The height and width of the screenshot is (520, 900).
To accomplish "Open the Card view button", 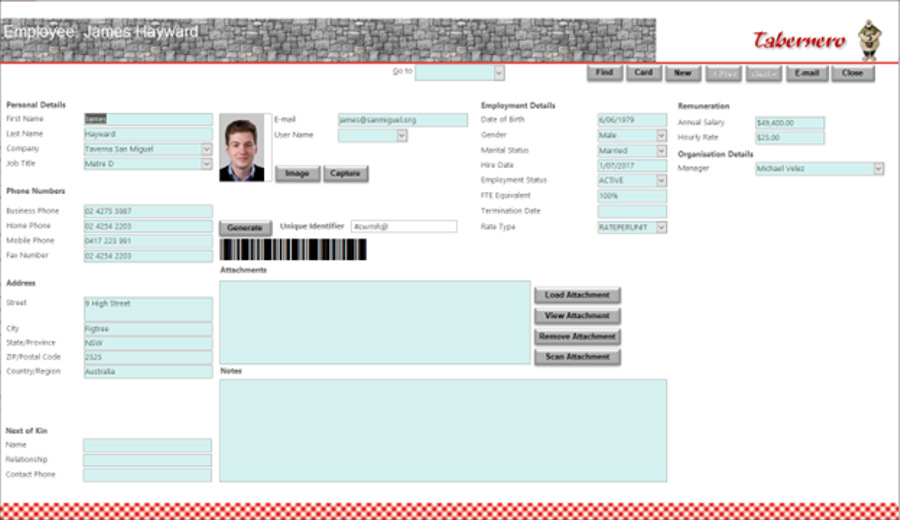I will (x=643, y=73).
